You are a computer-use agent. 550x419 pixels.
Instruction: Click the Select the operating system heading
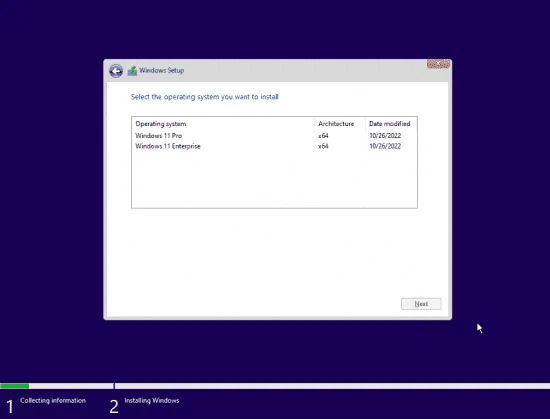point(204,97)
